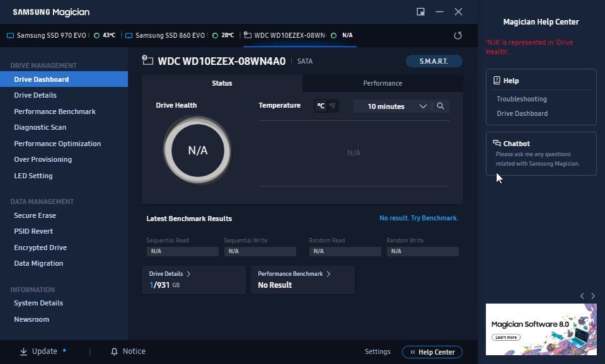605x364 pixels.
Task: Go to next help banner arrow
Action: click(593, 296)
